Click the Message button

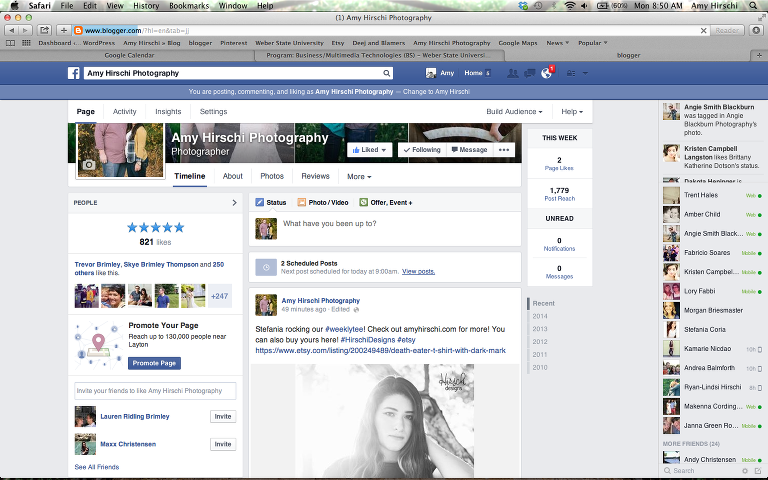(x=469, y=150)
